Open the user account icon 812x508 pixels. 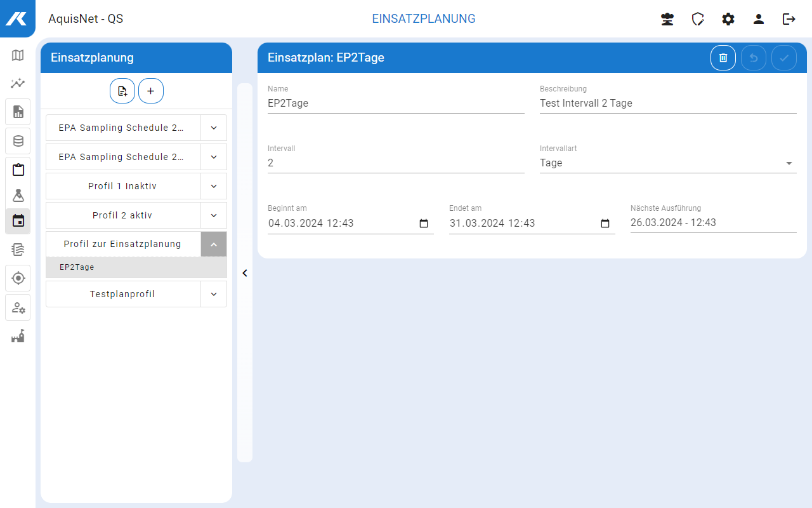click(x=759, y=19)
